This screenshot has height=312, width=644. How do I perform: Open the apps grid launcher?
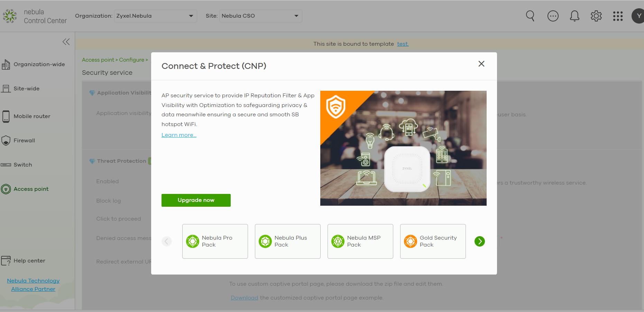[x=618, y=16]
